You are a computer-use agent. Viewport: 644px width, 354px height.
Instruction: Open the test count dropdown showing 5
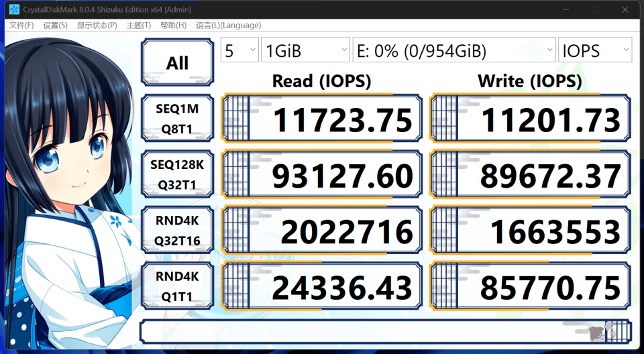click(x=239, y=50)
